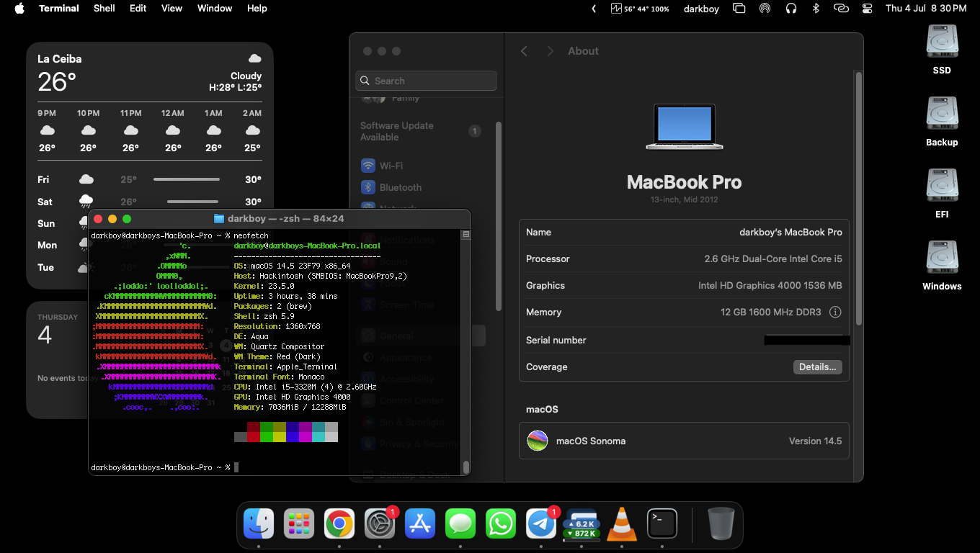Viewport: 980px width, 553px height.
Task: Click "2.6 GHz Dual-Core Intel Core i5"
Action: [x=773, y=258]
